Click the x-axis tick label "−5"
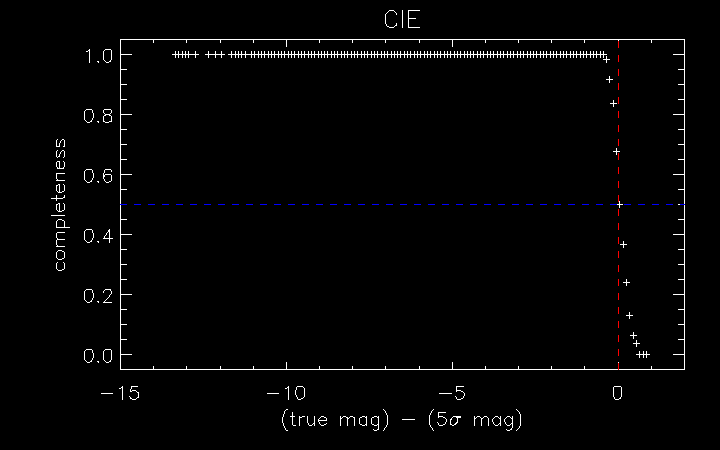This screenshot has width=720, height=450. coord(452,394)
